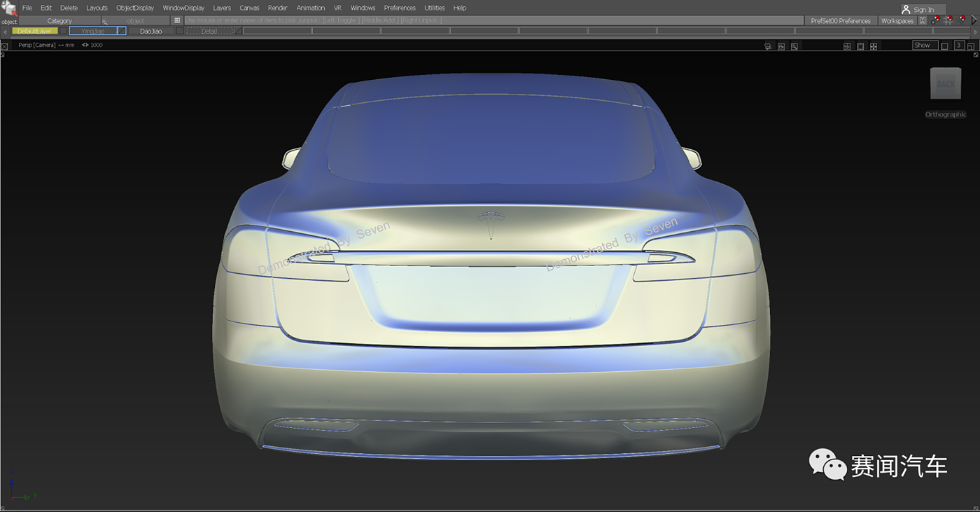
Task: Open the Help menu
Action: 460,8
